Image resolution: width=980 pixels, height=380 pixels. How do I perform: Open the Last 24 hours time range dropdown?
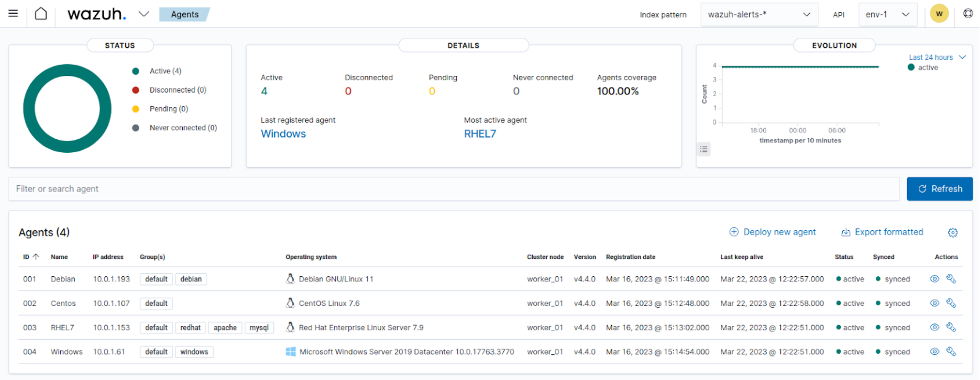[x=937, y=58]
